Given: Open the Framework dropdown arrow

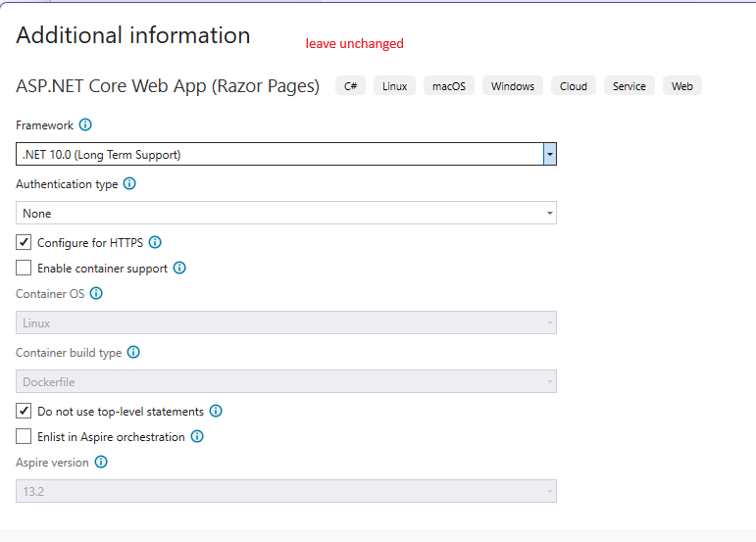Looking at the screenshot, I should click(x=550, y=154).
